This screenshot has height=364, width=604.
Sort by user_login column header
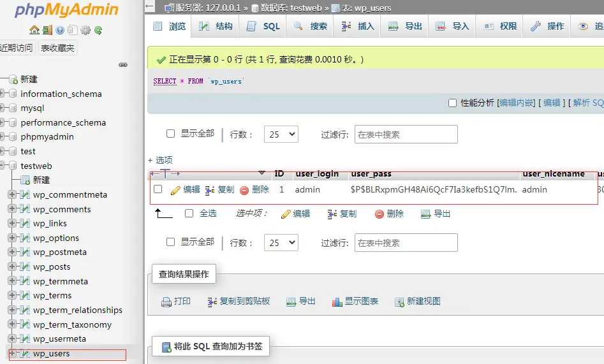[x=317, y=174]
